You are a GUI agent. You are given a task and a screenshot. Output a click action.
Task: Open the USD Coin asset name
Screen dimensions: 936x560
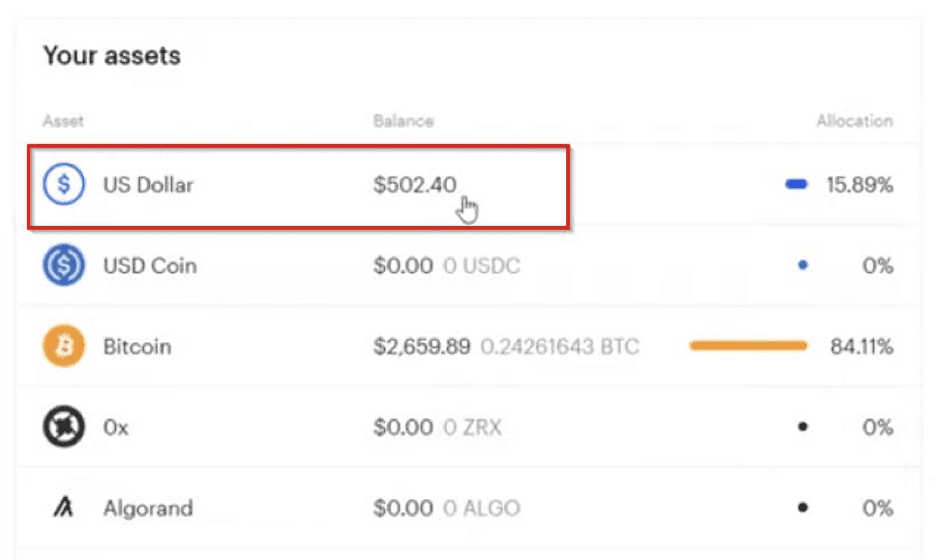pos(150,266)
